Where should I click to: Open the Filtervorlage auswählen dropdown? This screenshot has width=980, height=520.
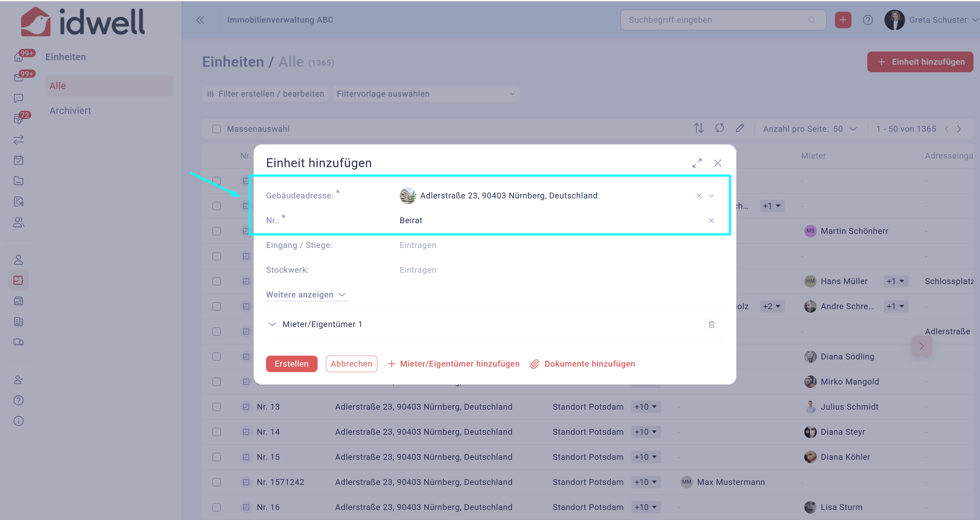pyautogui.click(x=426, y=94)
